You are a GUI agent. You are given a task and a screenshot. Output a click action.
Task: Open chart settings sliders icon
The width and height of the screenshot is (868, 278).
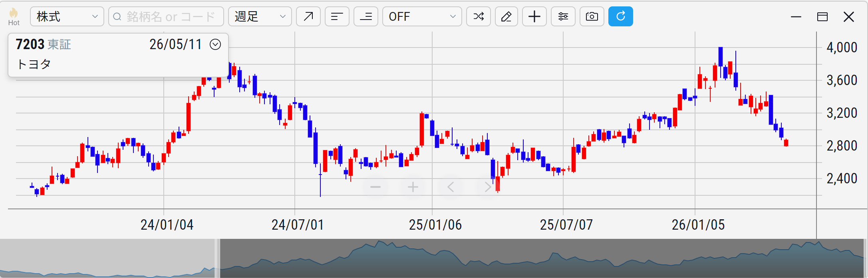click(563, 16)
